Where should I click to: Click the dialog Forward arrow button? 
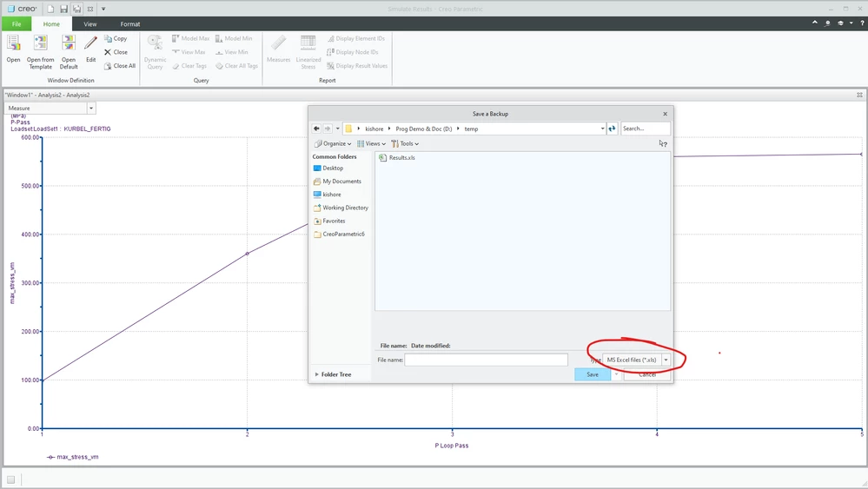pyautogui.click(x=328, y=129)
